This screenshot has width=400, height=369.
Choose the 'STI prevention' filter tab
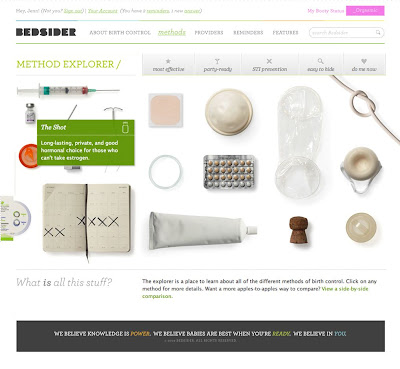(269, 65)
